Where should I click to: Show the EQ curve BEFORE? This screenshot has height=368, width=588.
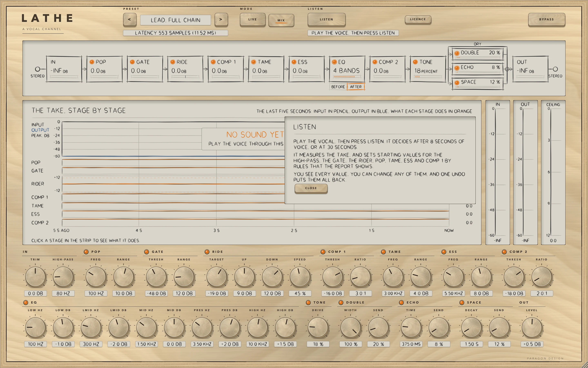tap(338, 87)
